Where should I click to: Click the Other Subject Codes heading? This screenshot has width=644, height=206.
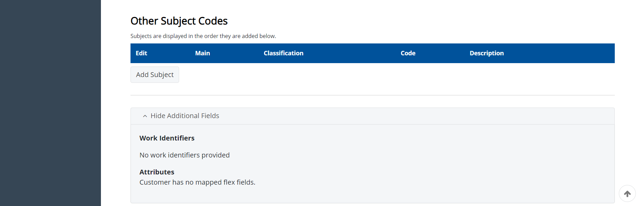(179, 21)
